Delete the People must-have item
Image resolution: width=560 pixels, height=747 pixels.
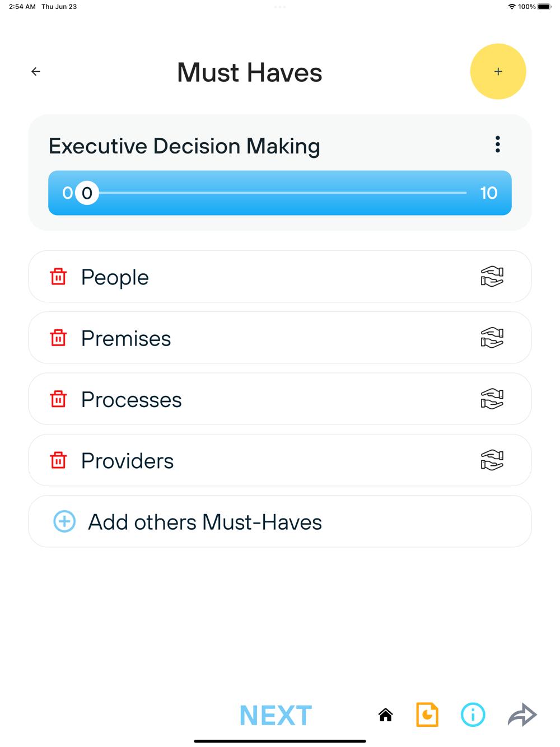coord(58,277)
